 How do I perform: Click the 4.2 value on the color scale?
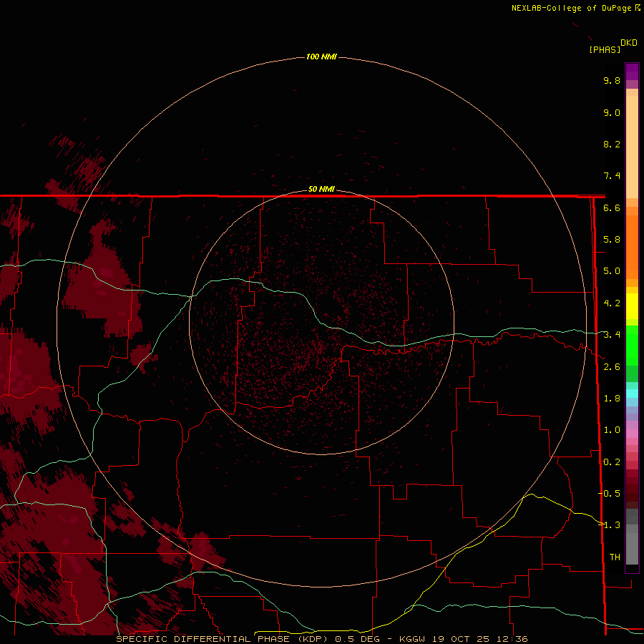click(x=612, y=303)
